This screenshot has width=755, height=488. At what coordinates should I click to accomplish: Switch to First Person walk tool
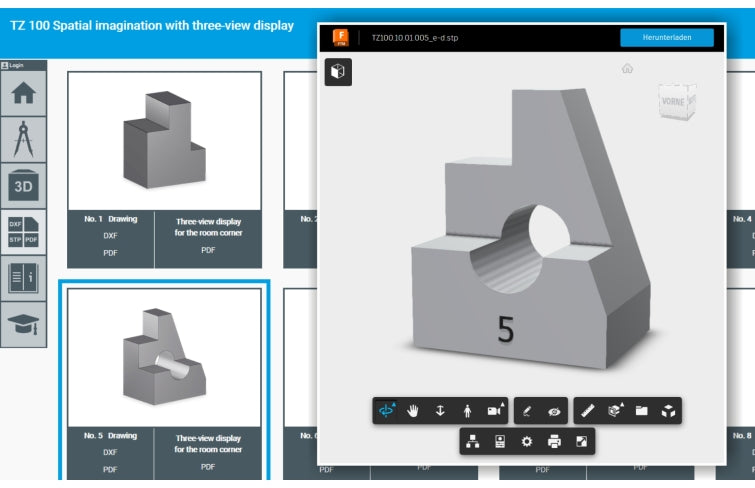click(x=466, y=411)
